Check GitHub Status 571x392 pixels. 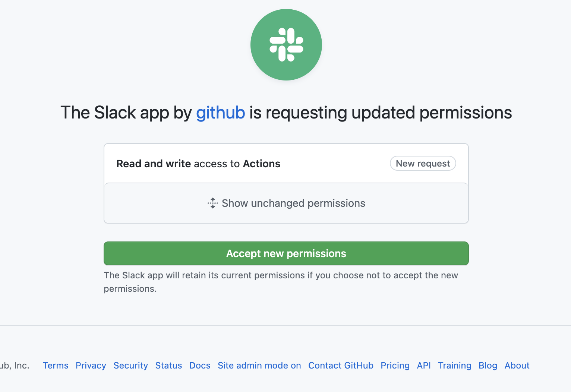168,366
